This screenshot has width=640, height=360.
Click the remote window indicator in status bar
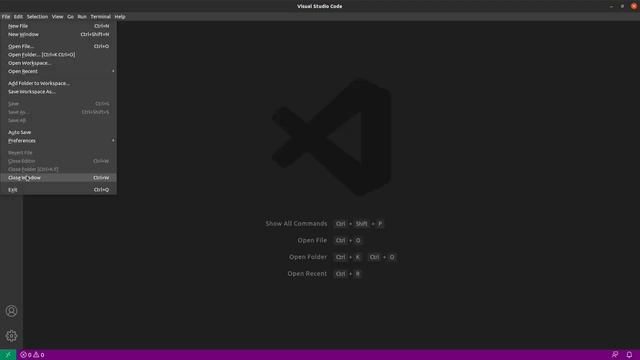pos(8,355)
